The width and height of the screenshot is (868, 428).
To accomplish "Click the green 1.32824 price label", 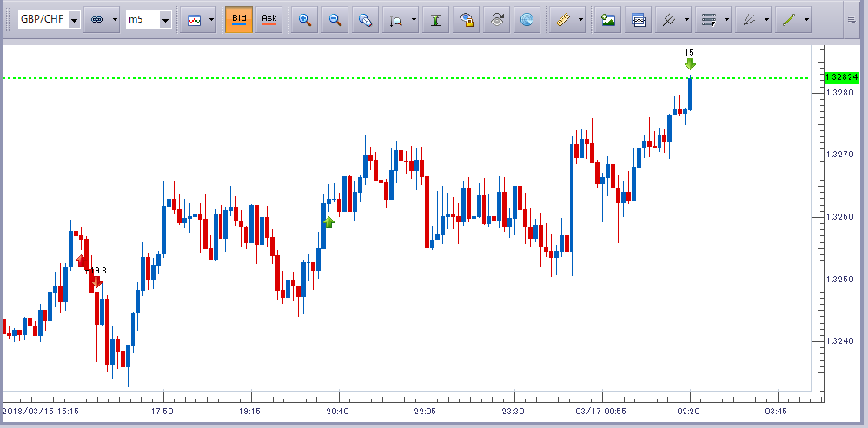I will tap(841, 77).
